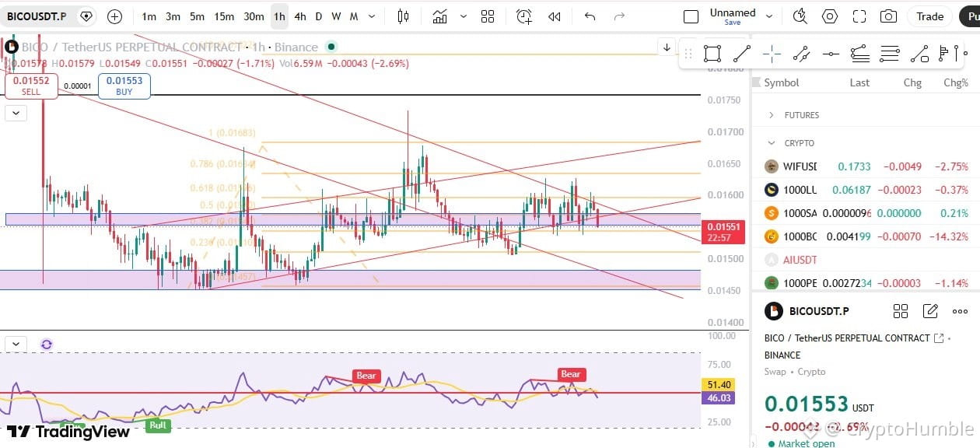Take a chart snapshot with camera icon
This screenshot has width=980, height=448.
tap(888, 16)
